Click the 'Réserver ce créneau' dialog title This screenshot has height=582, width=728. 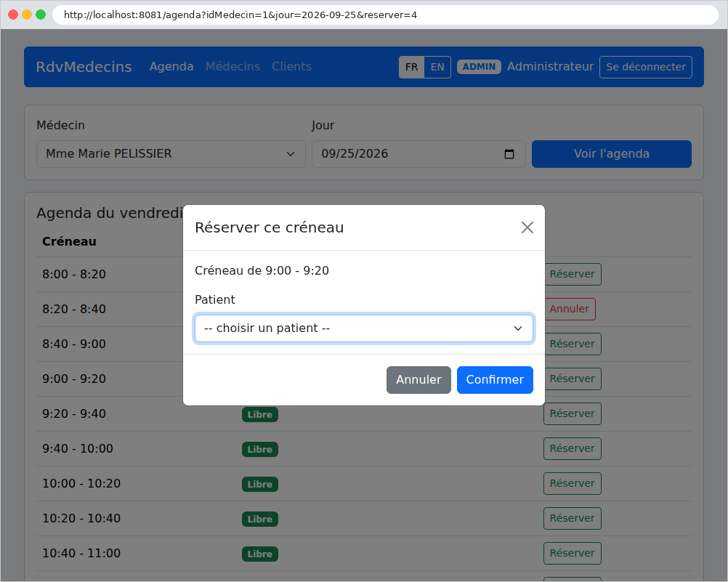[x=270, y=227]
